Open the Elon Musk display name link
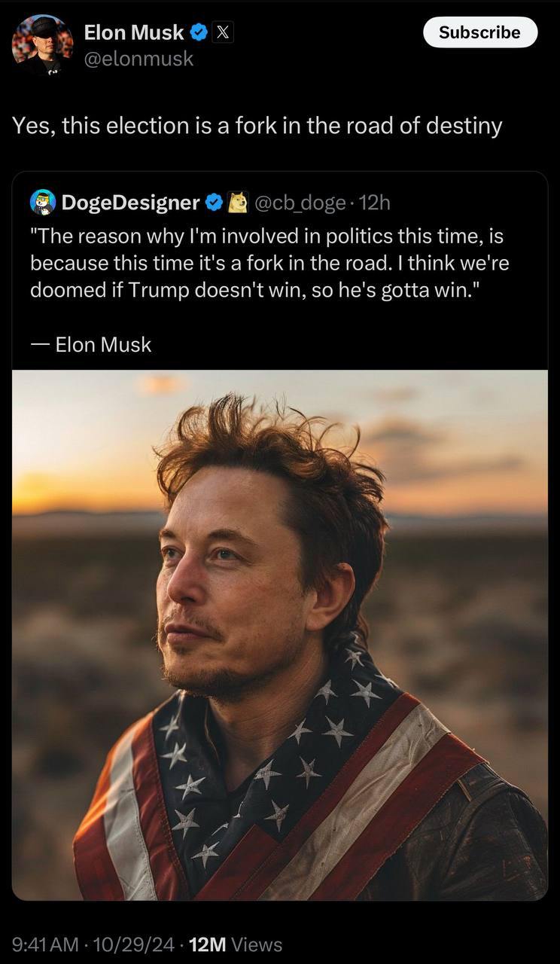Viewport: 560px width, 964px height. [134, 32]
